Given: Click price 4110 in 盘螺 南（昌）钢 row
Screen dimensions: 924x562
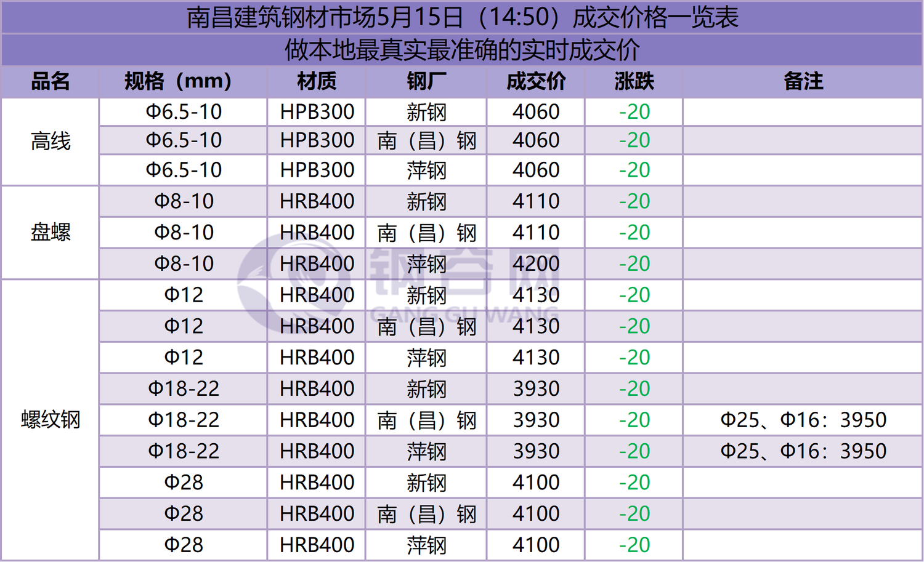Looking at the screenshot, I should [x=536, y=233].
